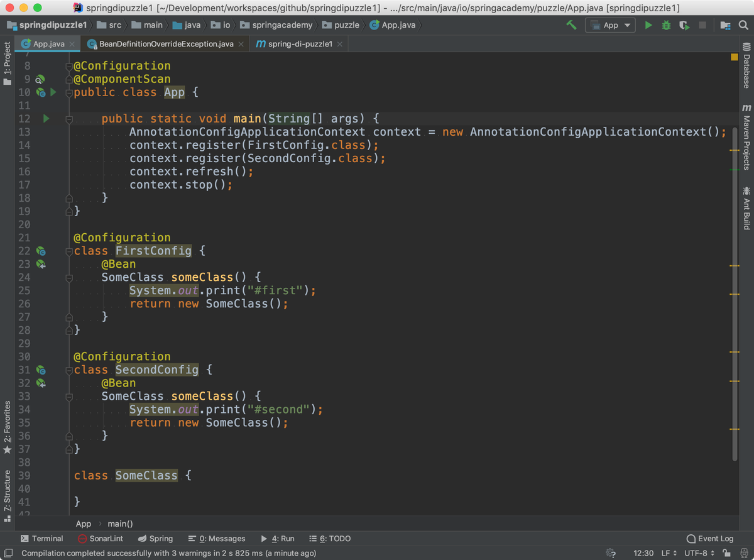Open the App run configuration dropdown
Viewport: 754px width, 560px height.
(x=610, y=25)
